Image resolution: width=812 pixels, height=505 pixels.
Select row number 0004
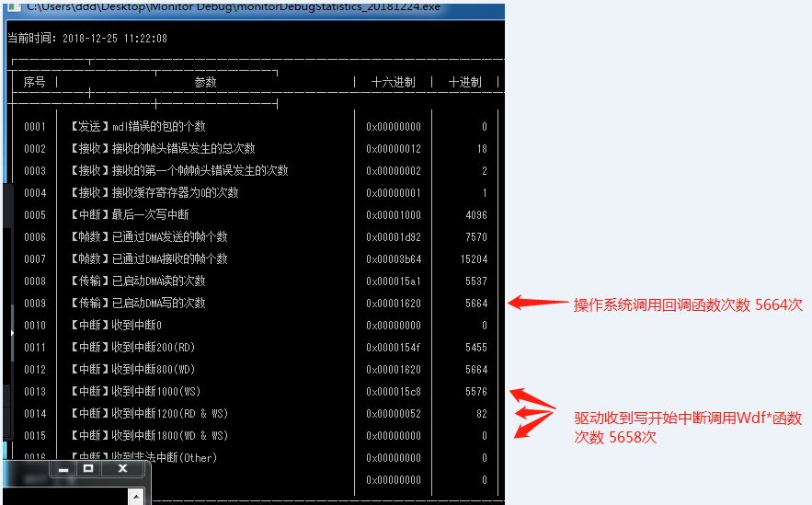(x=35, y=193)
